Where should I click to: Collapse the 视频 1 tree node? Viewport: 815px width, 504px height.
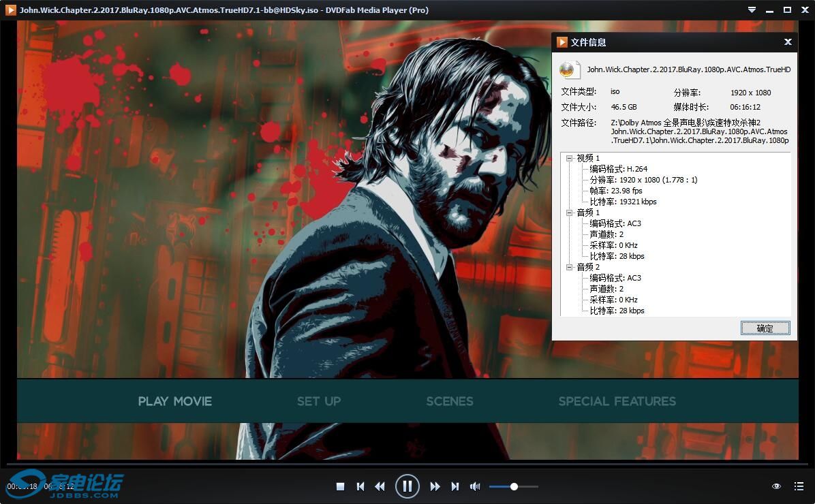point(569,158)
